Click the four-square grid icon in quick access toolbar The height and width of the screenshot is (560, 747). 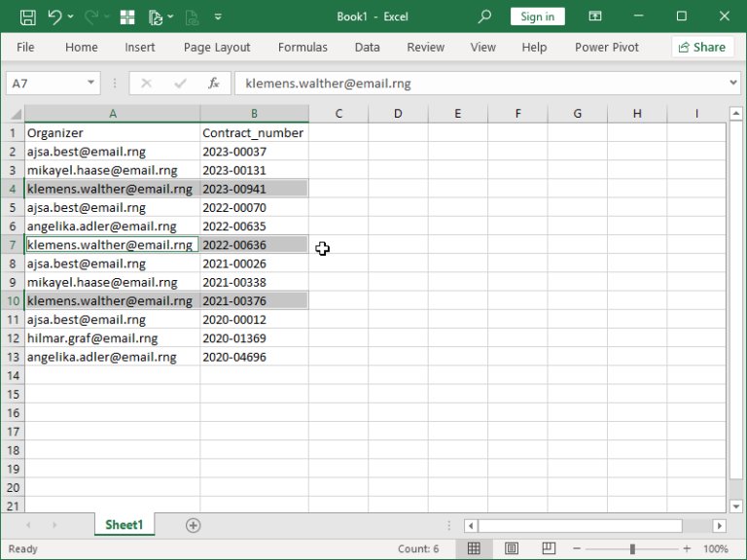pyautogui.click(x=127, y=17)
